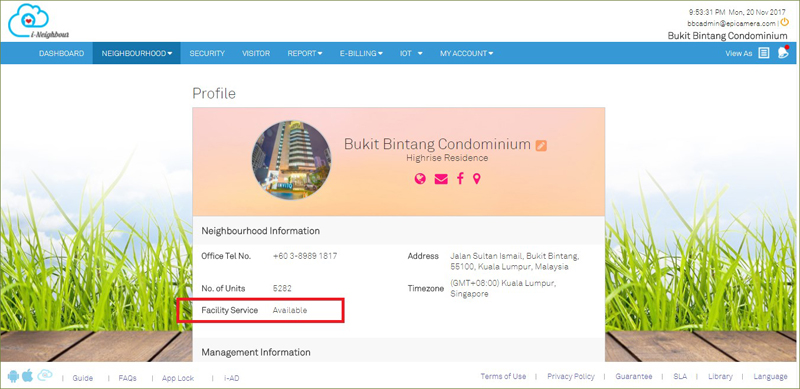800x389 pixels.
Task: Go to the Dashboard menu item
Action: [62, 53]
